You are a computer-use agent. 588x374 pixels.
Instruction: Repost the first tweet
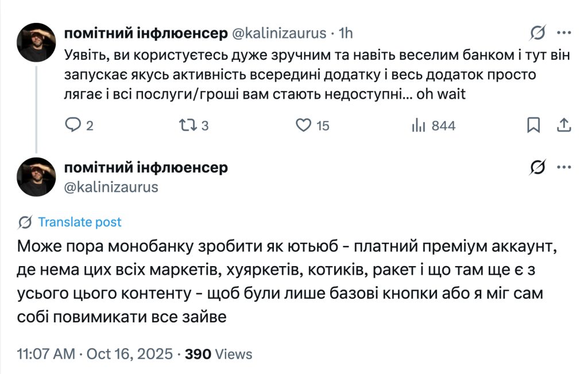coord(187,126)
